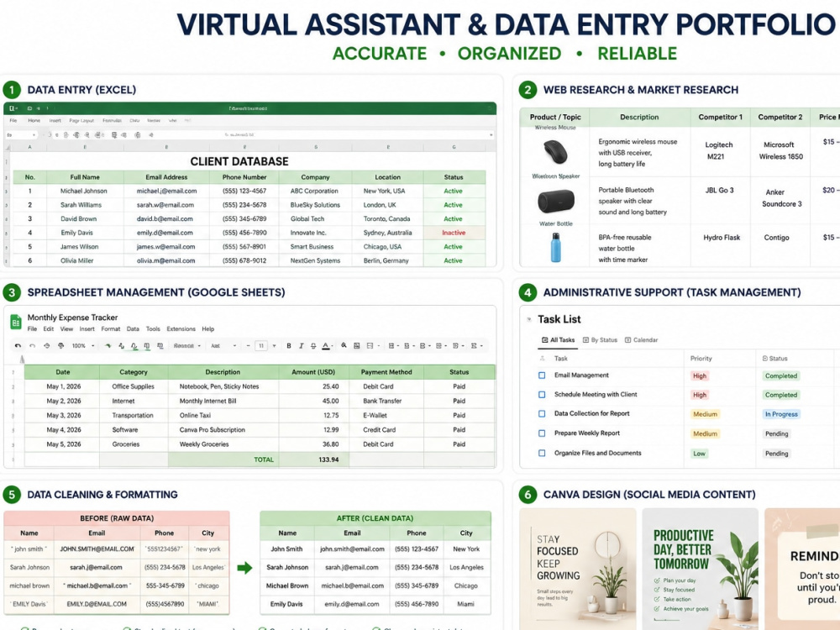Click the Bluetooth speaker product image
The image size is (840, 630).
tap(555, 201)
